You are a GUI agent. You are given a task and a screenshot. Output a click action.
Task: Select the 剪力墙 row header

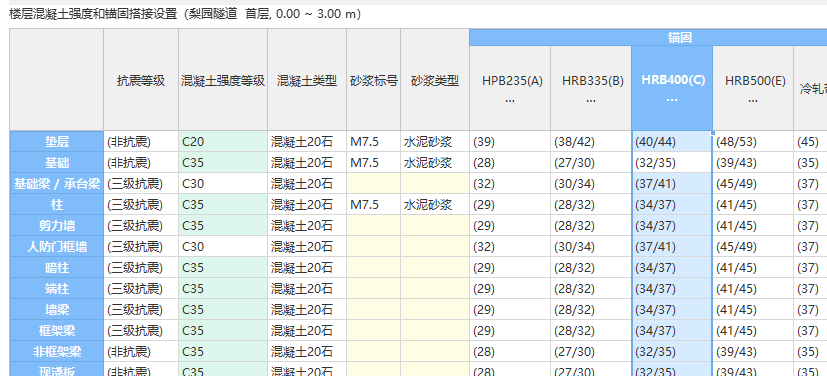pyautogui.click(x=56, y=226)
